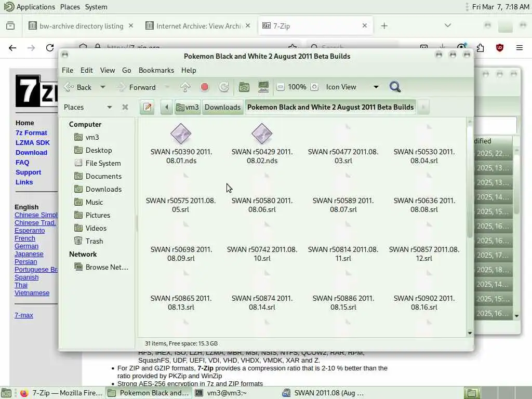The height and width of the screenshot is (399, 532).
Task: Select SWAN r50429 2011.08.02.nds file icon
Action: 262,134
